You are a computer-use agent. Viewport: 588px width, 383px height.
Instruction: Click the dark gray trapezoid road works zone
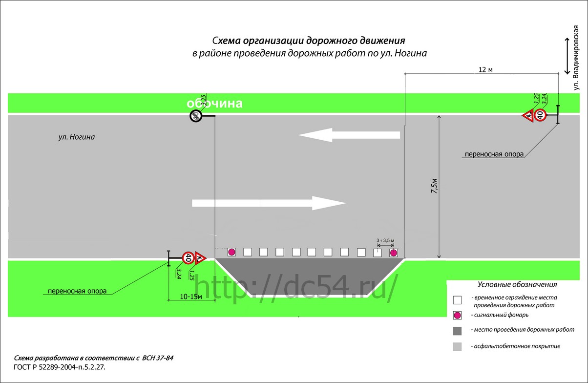310,277
